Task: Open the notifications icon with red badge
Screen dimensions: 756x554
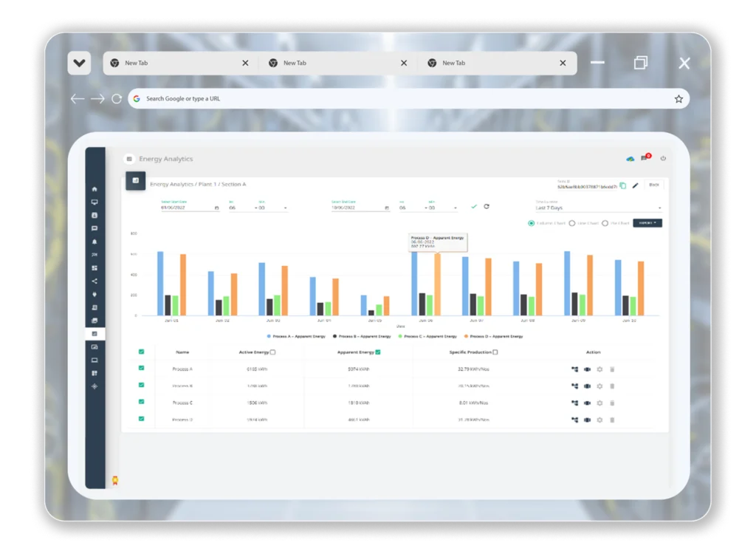Action: tap(645, 158)
